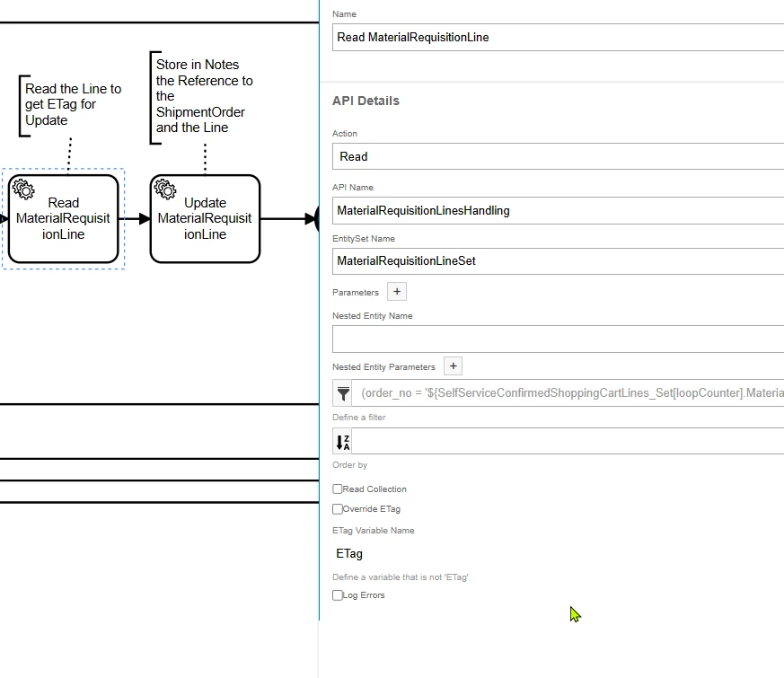Select the Read MaterialRequisitionLine task box
The height and width of the screenshot is (678, 784).
tap(64, 218)
